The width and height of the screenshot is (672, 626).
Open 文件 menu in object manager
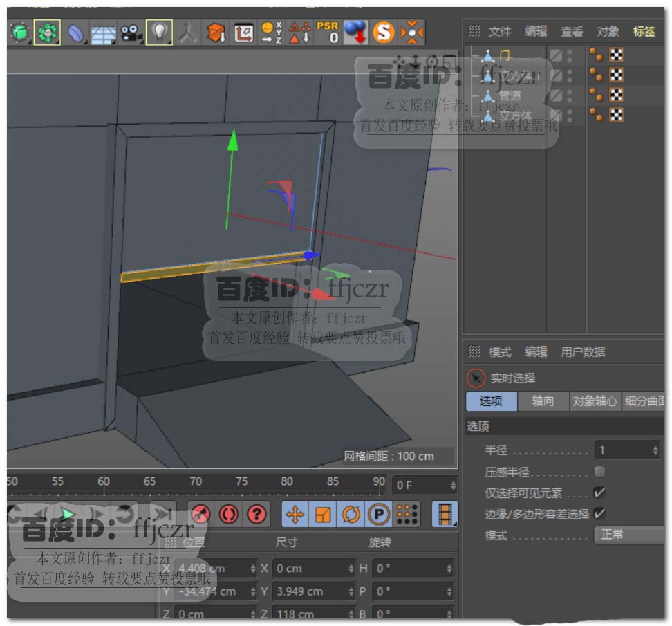pos(500,31)
